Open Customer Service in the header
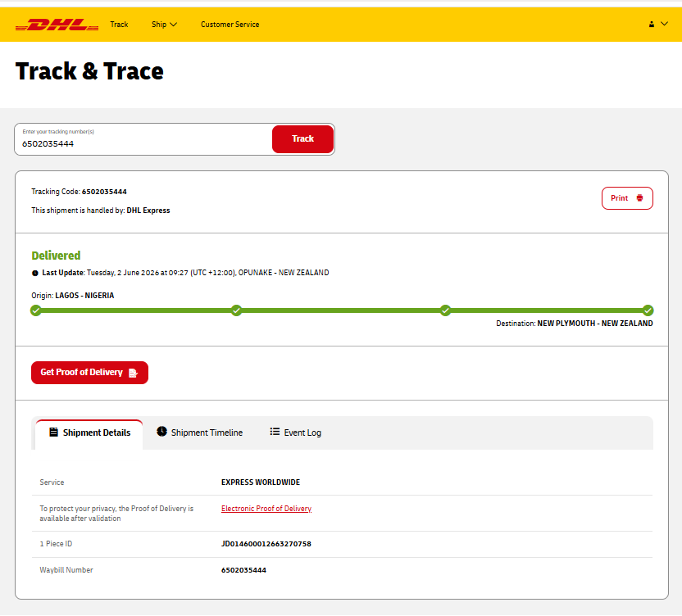The height and width of the screenshot is (616, 682). (x=230, y=25)
